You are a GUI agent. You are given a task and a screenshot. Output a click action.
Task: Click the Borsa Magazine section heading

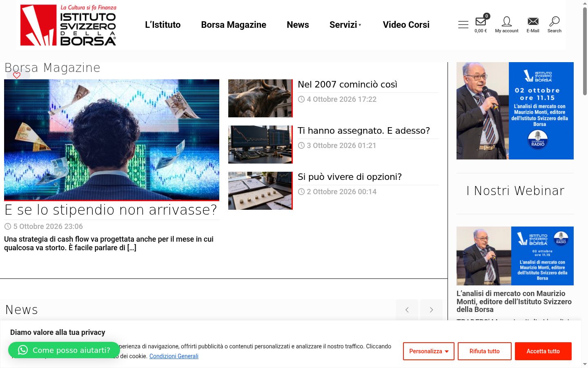52,67
